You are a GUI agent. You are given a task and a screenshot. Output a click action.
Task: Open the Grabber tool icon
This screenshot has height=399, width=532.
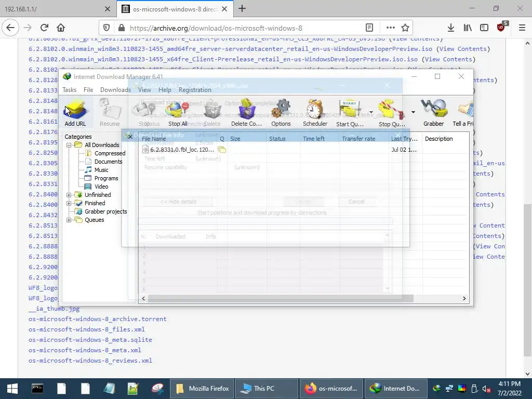pos(434,113)
